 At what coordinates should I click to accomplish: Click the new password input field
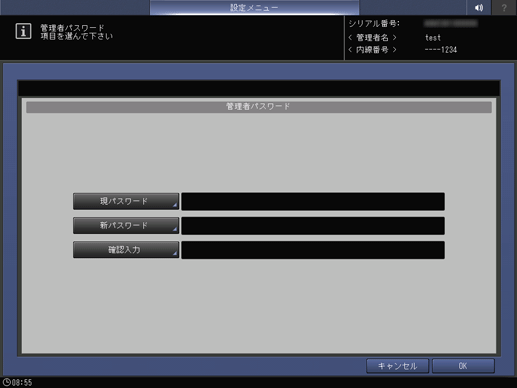click(313, 226)
